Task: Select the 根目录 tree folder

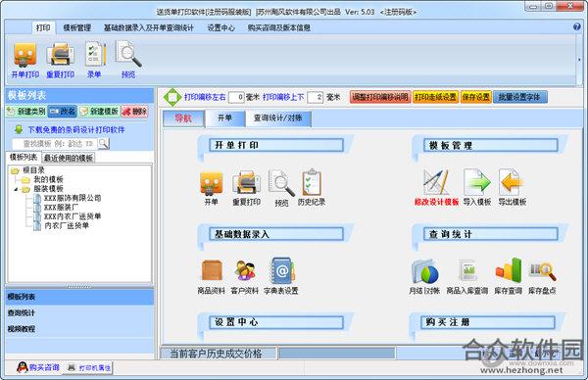Action: pos(33,170)
